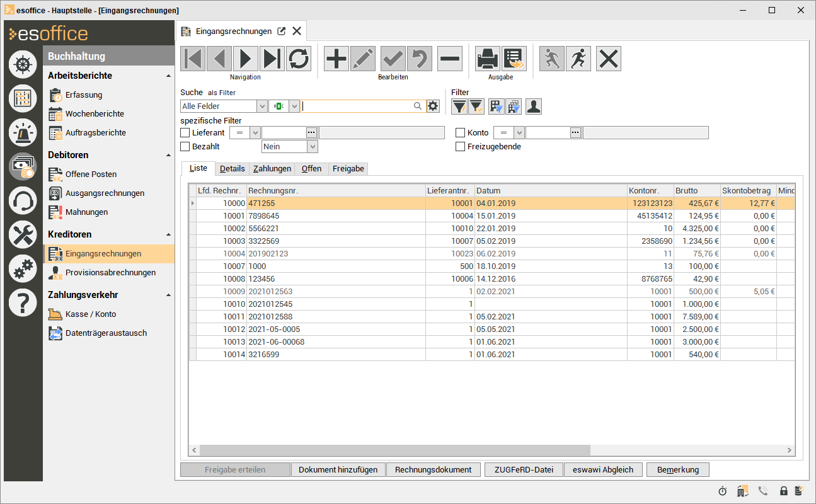Open the headset support module in sidebar
816x504 pixels.
coord(23,202)
